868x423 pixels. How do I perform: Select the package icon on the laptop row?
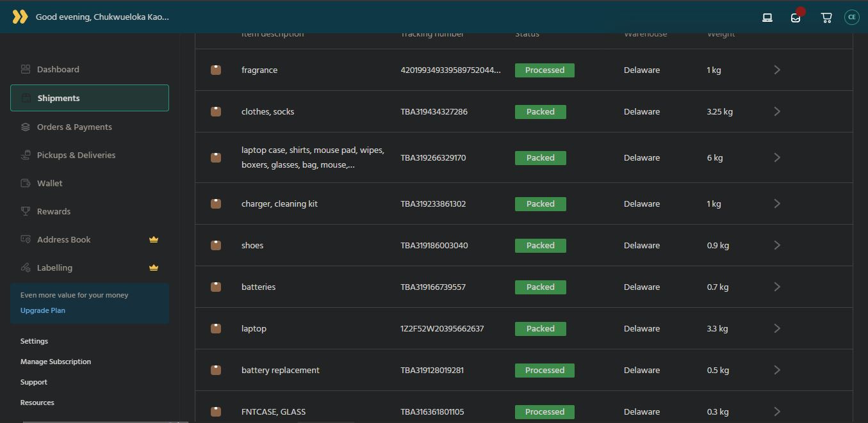[x=215, y=328]
